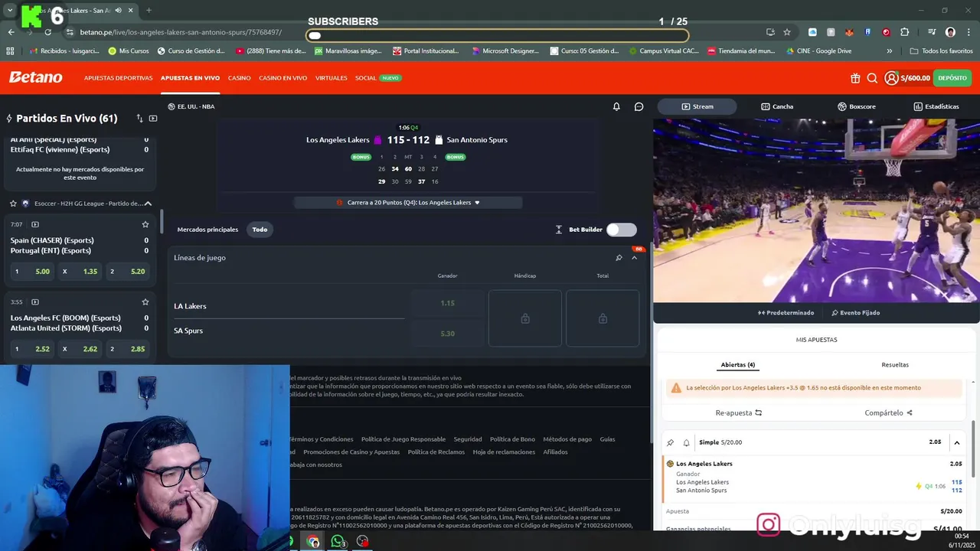Click the Predeterminado stream layout button
Image resolution: width=980 pixels, height=551 pixels.
[x=786, y=312]
